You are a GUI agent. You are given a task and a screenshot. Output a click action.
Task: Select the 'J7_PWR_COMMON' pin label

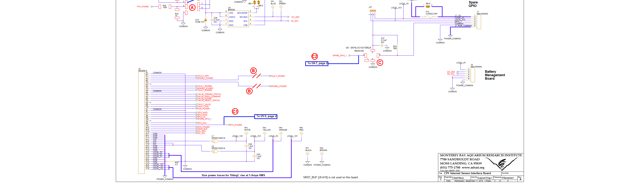pos(463,26)
